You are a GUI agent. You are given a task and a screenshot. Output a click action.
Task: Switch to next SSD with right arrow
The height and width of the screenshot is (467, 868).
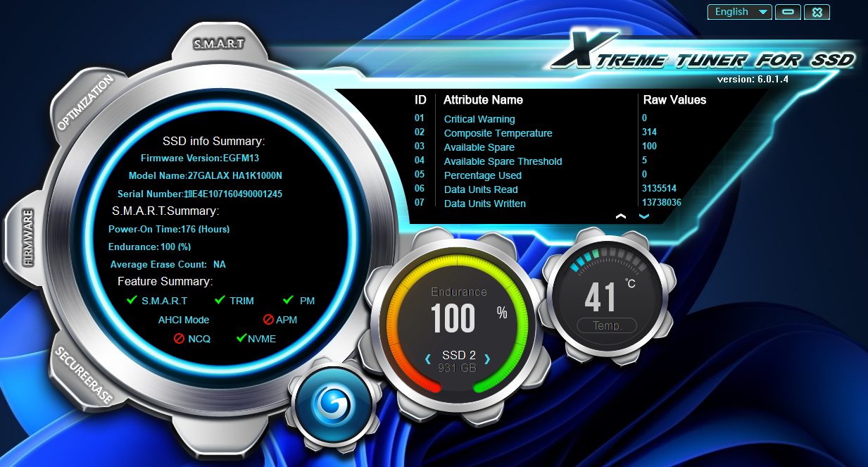point(487,359)
